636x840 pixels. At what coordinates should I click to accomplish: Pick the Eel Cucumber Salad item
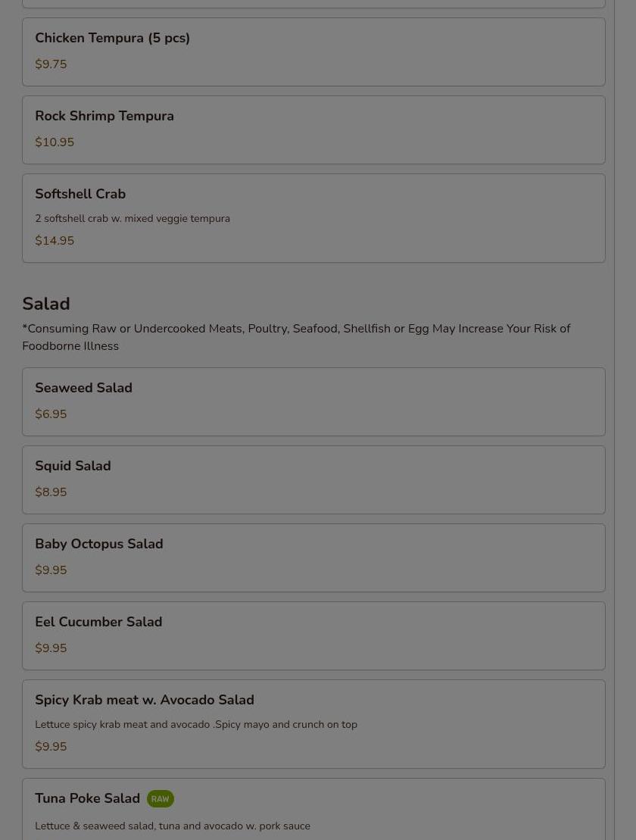(313, 636)
